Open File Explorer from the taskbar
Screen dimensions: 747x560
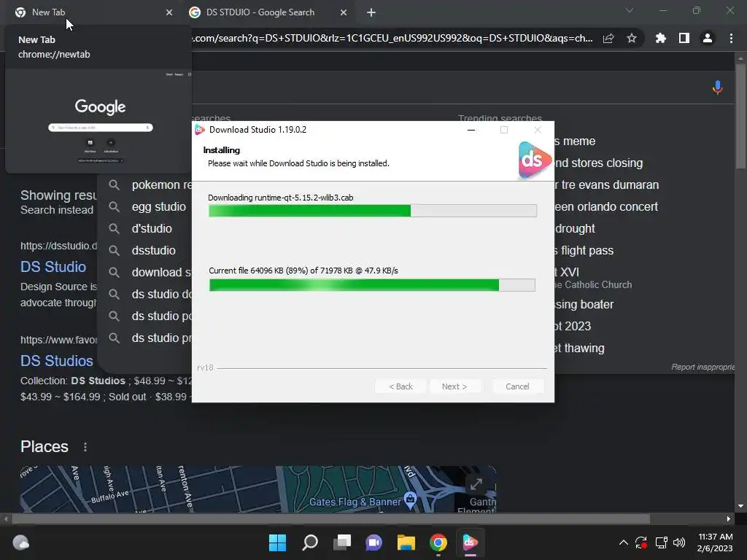406,542
